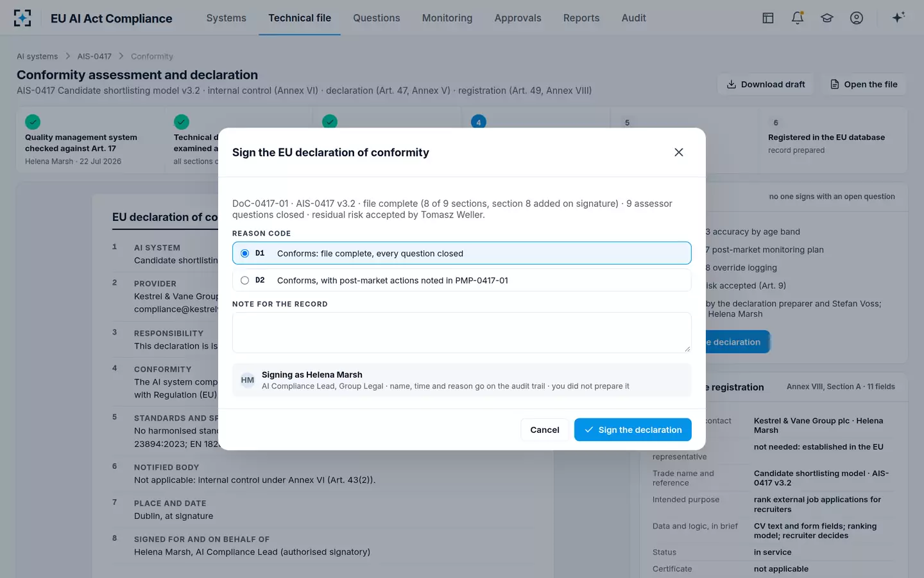The width and height of the screenshot is (924, 578).
Task: Download draft of the declaration
Action: [x=766, y=84]
